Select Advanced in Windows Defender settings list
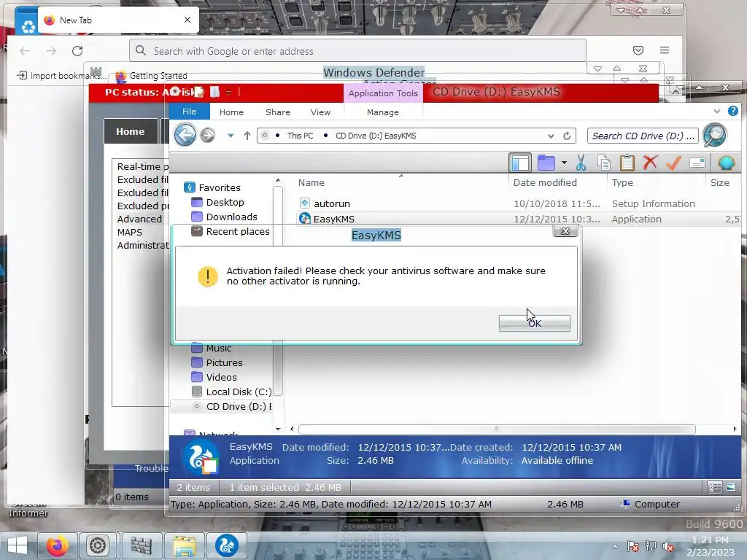 (139, 219)
